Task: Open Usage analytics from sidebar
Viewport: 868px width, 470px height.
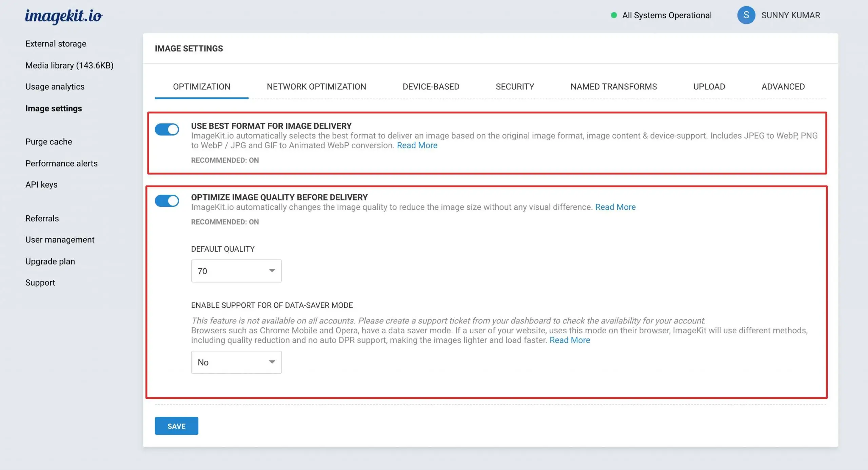Action: pos(55,86)
